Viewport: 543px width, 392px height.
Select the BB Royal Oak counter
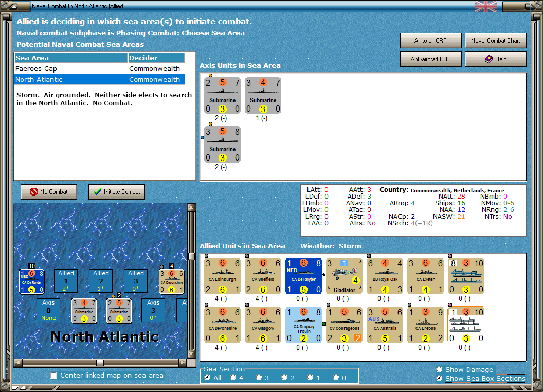(x=385, y=276)
